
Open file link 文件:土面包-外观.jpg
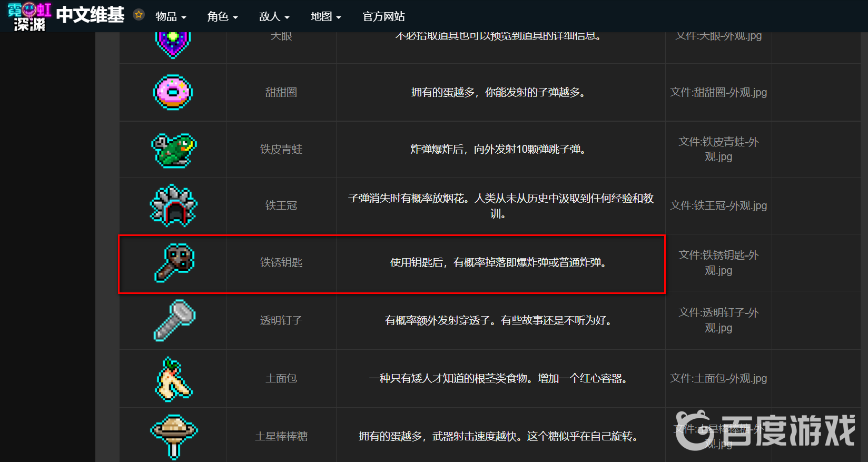pyautogui.click(x=718, y=378)
